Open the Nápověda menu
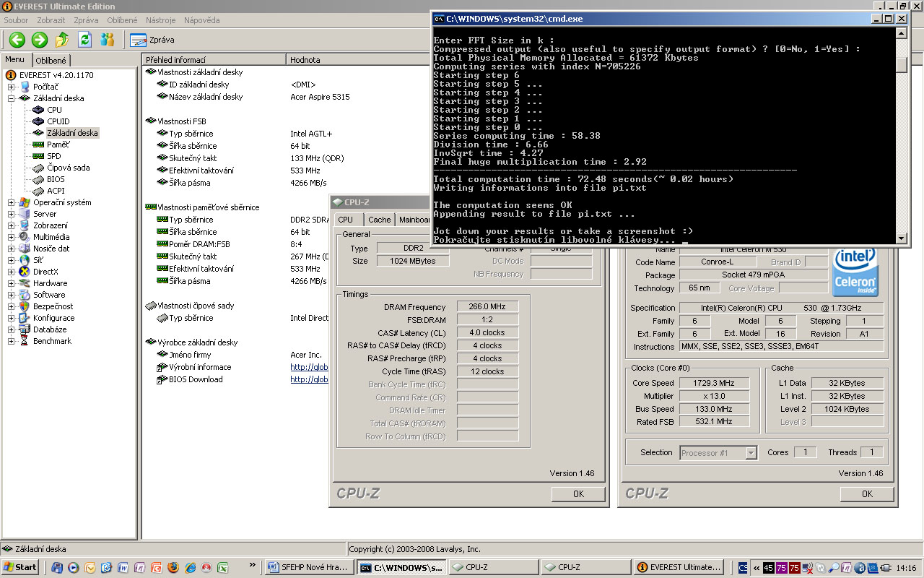The image size is (924, 578). [202, 20]
